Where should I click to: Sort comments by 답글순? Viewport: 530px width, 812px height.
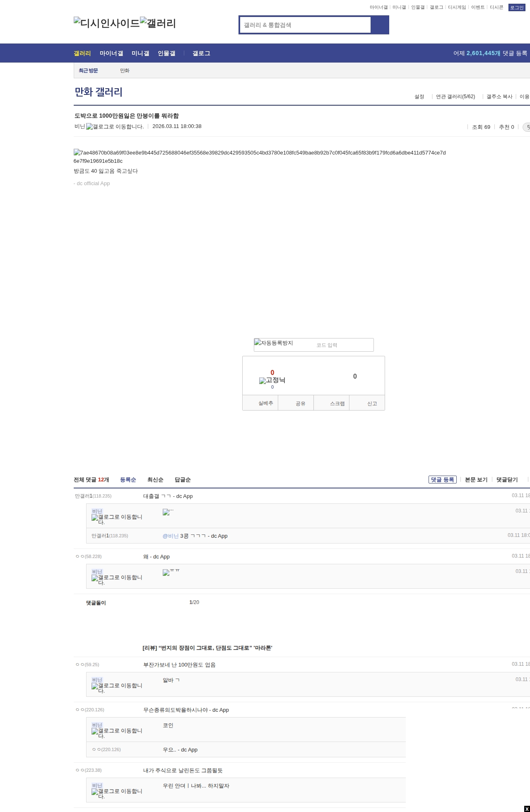[183, 480]
